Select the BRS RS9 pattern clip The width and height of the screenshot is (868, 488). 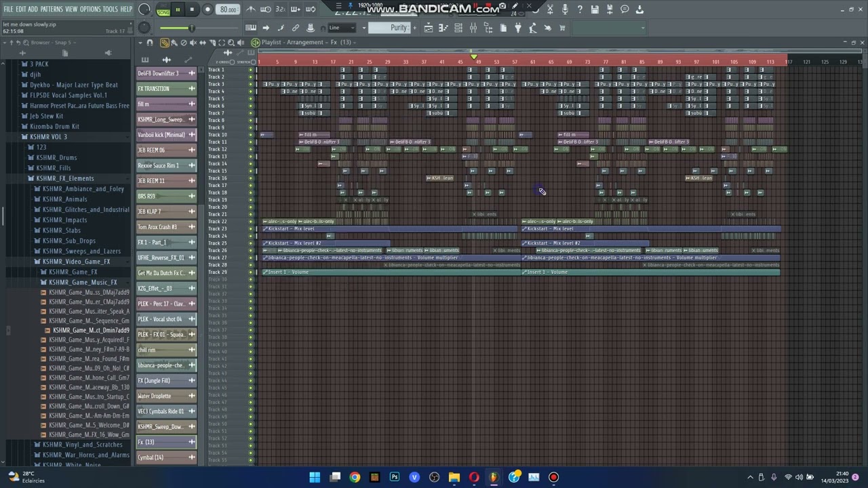tap(166, 196)
